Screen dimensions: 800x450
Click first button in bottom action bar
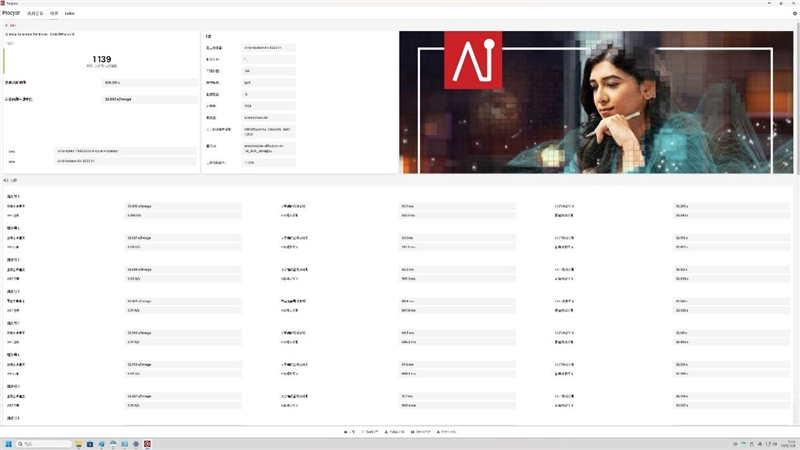[349, 432]
